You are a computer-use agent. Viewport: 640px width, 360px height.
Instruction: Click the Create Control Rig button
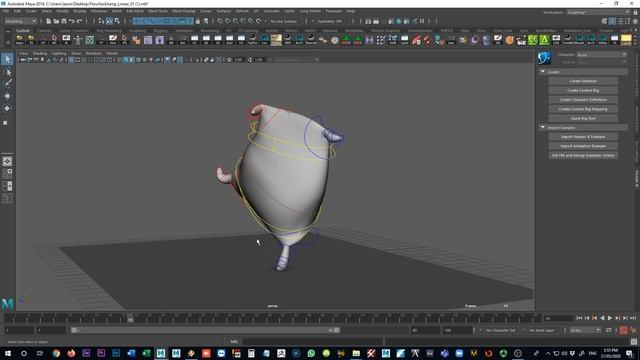click(583, 90)
